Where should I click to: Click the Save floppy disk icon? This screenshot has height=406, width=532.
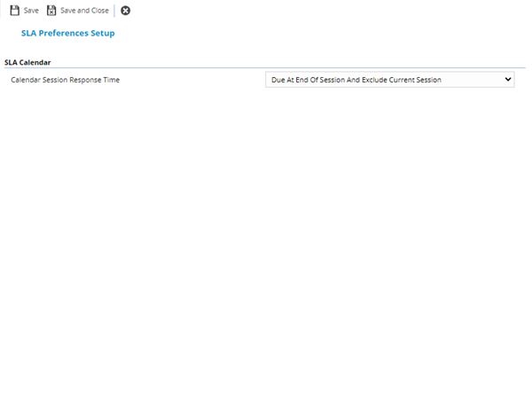(14, 11)
